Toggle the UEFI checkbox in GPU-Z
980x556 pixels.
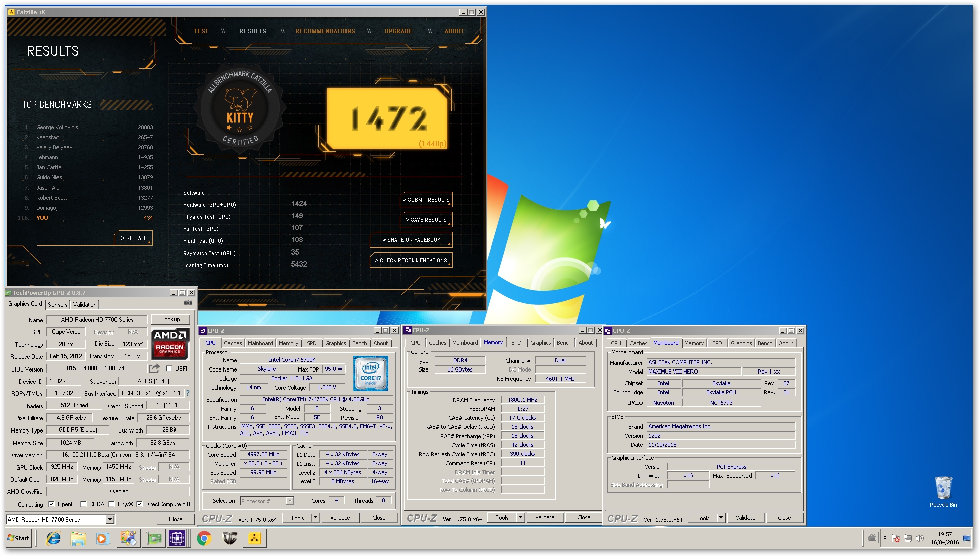pyautogui.click(x=169, y=368)
